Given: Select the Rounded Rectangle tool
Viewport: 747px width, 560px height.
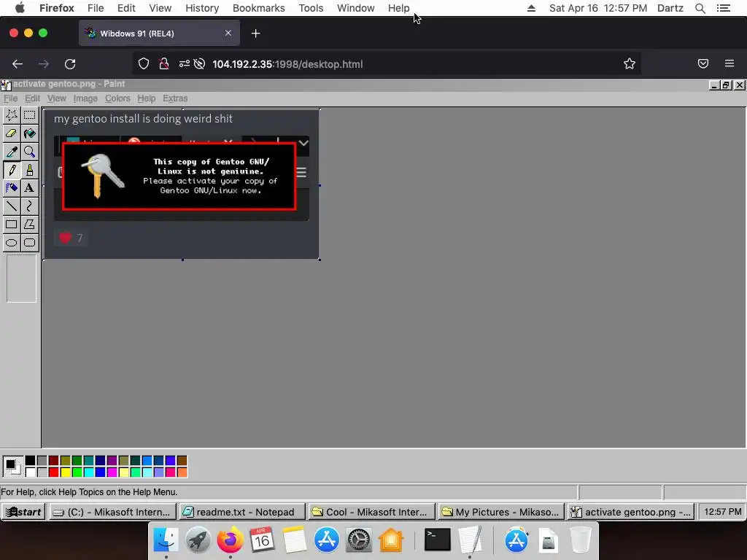Looking at the screenshot, I should [29, 242].
